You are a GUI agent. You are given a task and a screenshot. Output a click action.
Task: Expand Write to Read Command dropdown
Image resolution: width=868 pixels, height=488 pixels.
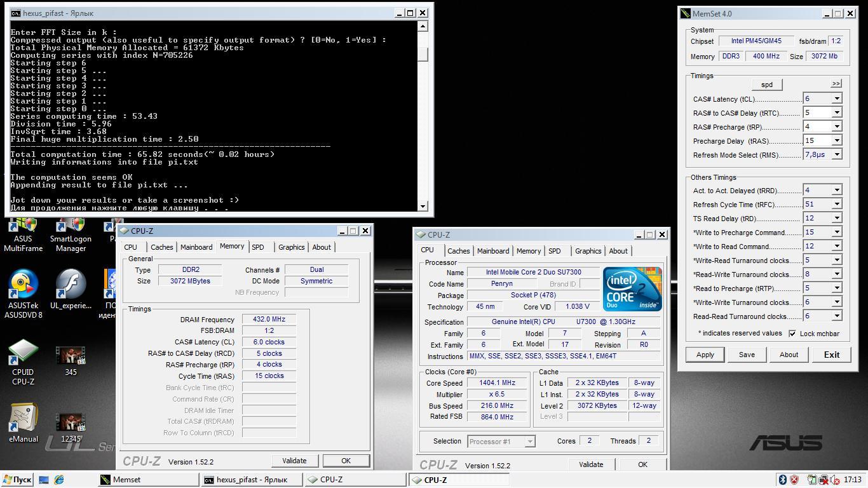point(837,247)
